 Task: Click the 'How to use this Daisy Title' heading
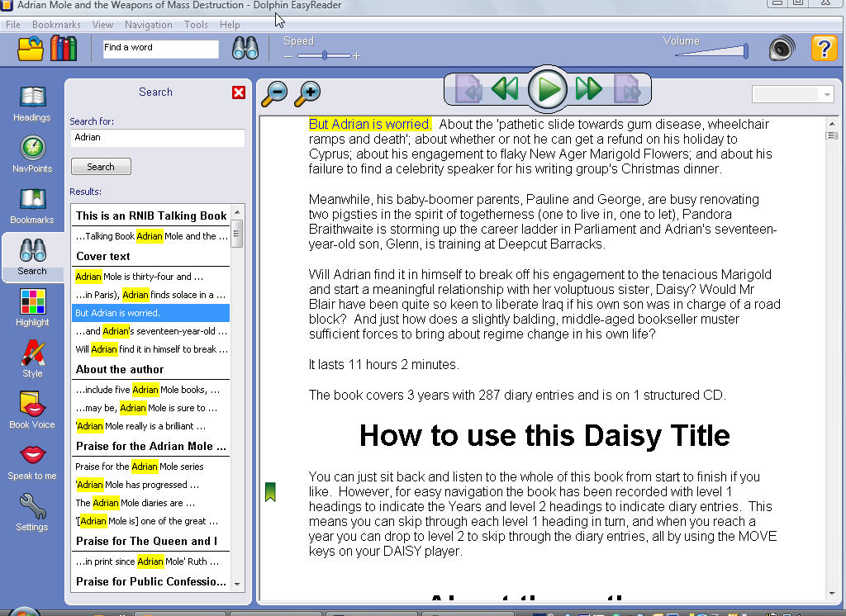pyautogui.click(x=545, y=436)
